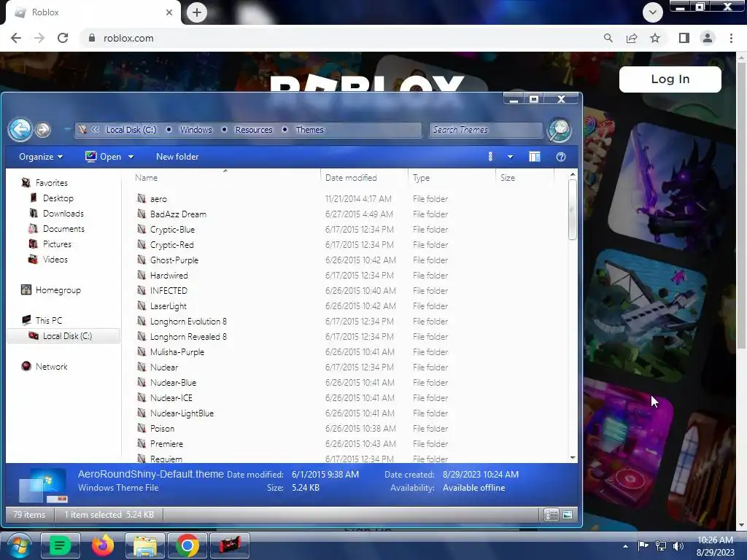
Task: Open Chrome three-dot menu
Action: coord(731,38)
